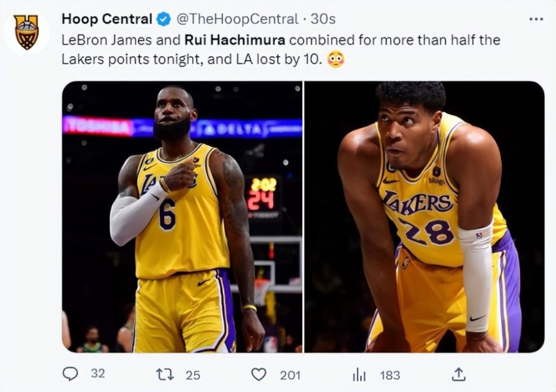
Task: Click the views count 183
Action: tap(390, 375)
